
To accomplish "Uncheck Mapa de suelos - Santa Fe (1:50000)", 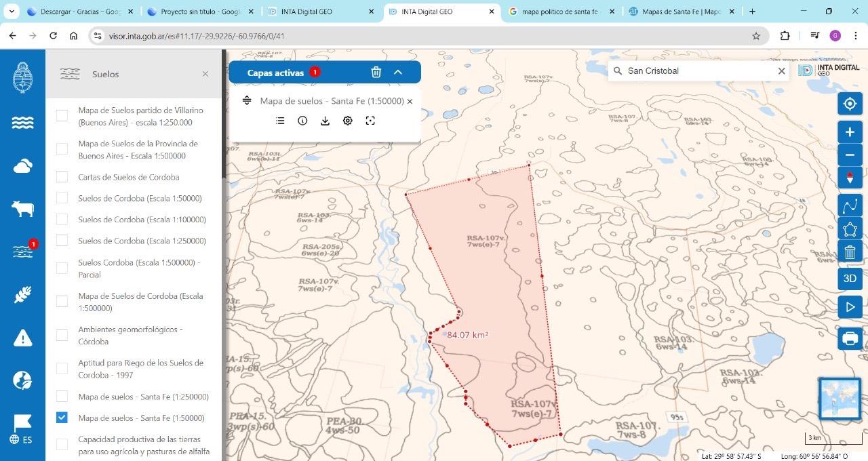I will coord(62,418).
